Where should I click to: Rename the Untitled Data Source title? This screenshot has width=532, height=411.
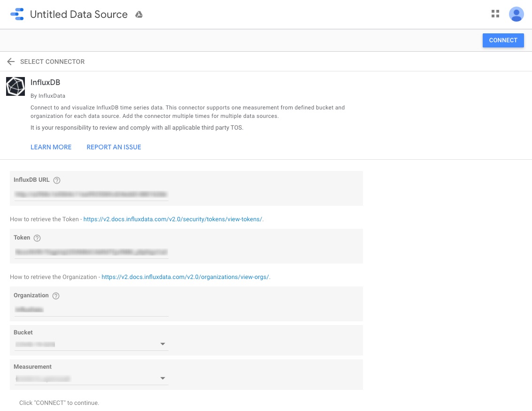[79, 14]
